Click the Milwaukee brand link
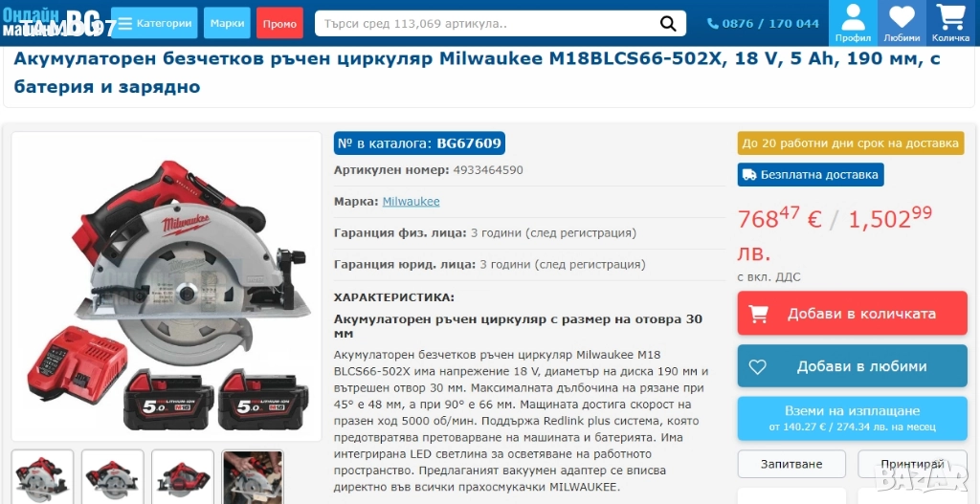 pyautogui.click(x=411, y=201)
